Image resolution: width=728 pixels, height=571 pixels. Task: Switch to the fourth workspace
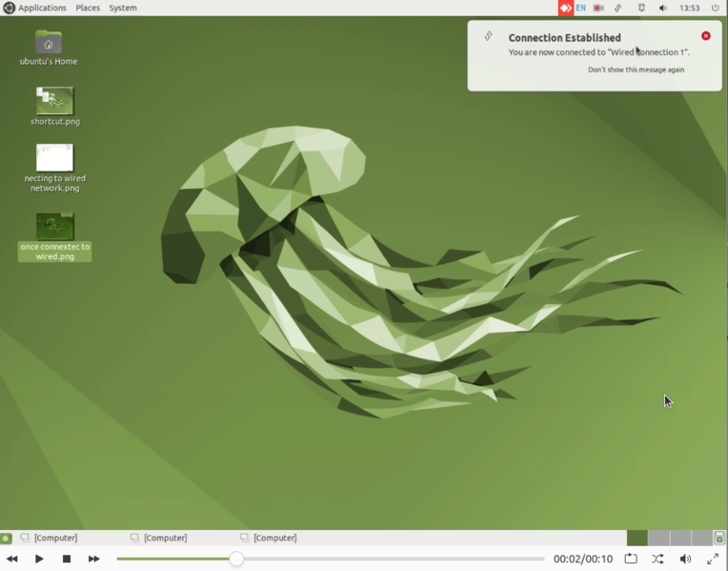[701, 538]
